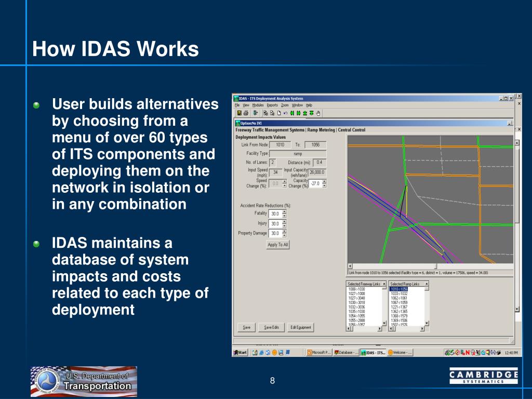Click the green pan-down arrow icon

click(312, 113)
